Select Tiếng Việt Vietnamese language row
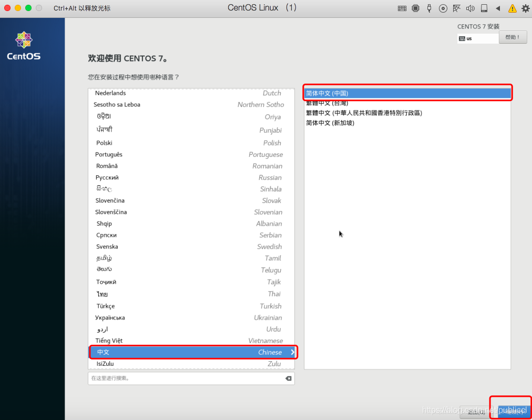This screenshot has width=532, height=420. [191, 341]
